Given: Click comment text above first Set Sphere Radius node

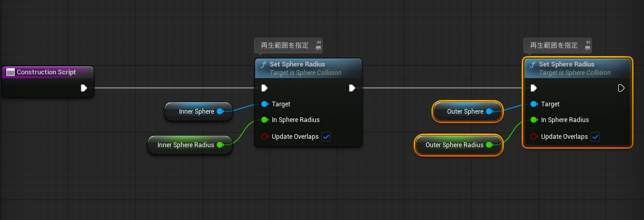Looking at the screenshot, I should pyautogui.click(x=284, y=46).
